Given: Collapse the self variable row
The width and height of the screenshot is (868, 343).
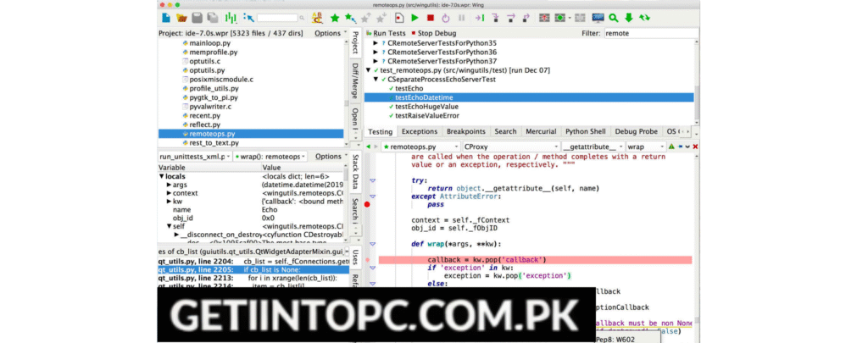Looking at the screenshot, I should [170, 226].
